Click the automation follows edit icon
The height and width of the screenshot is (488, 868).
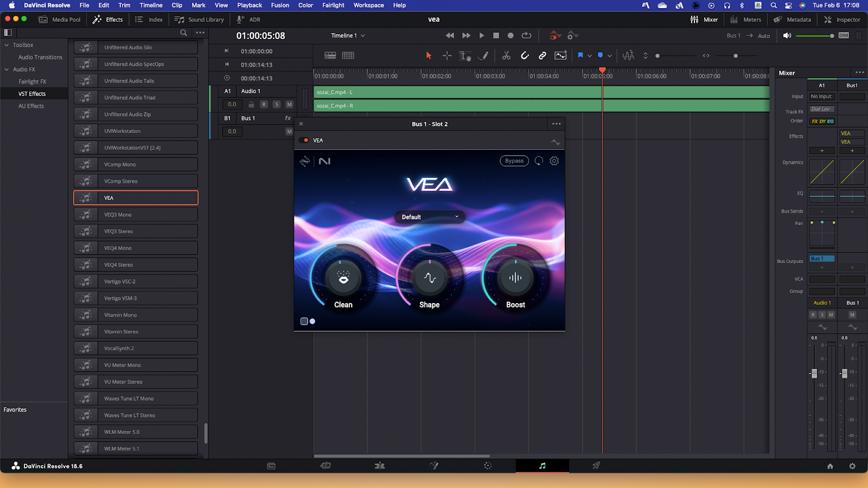560,55
